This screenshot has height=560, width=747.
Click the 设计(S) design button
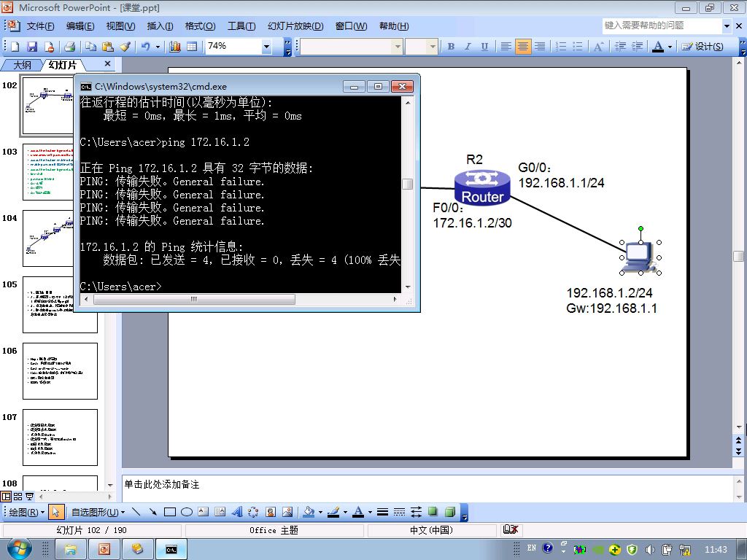pos(703,46)
